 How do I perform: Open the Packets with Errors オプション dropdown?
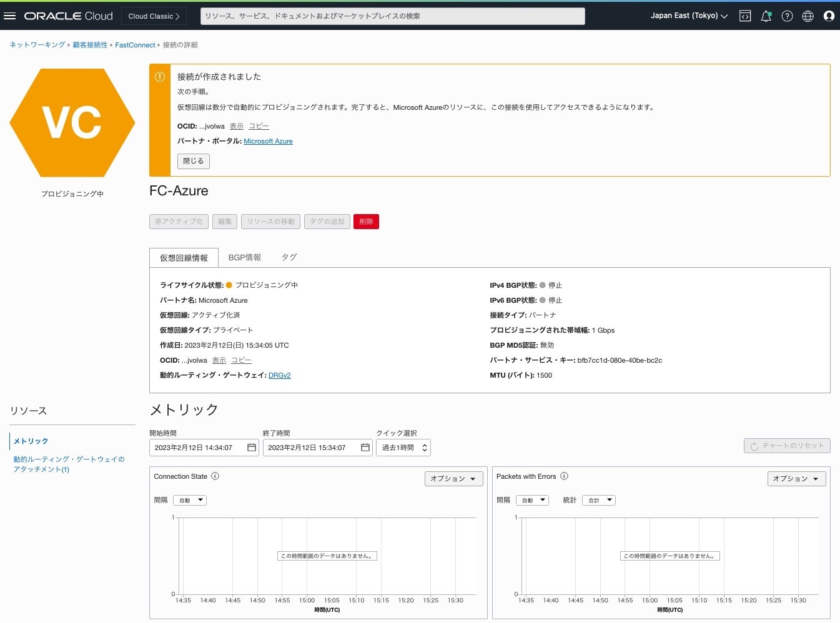pos(796,479)
